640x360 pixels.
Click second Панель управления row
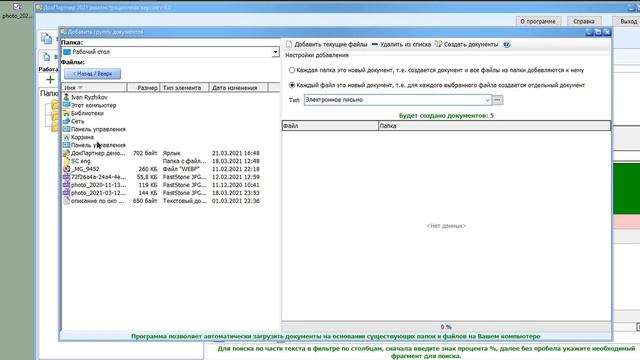[x=94, y=145]
